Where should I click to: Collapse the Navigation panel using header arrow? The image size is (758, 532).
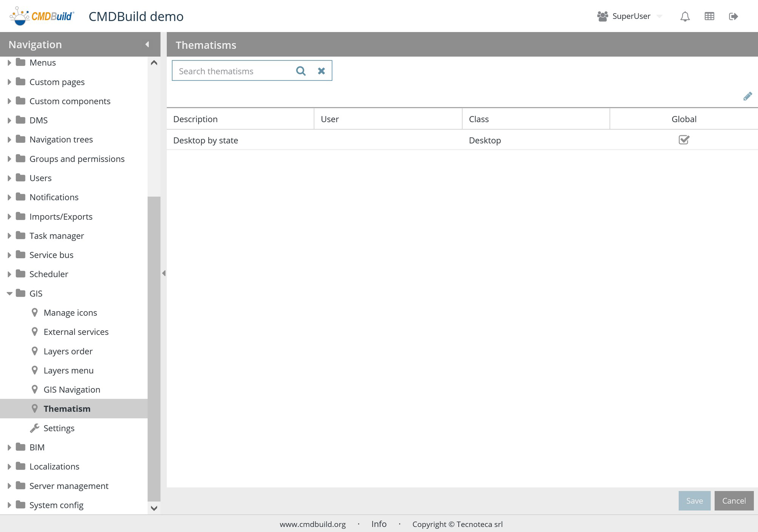[x=147, y=45]
